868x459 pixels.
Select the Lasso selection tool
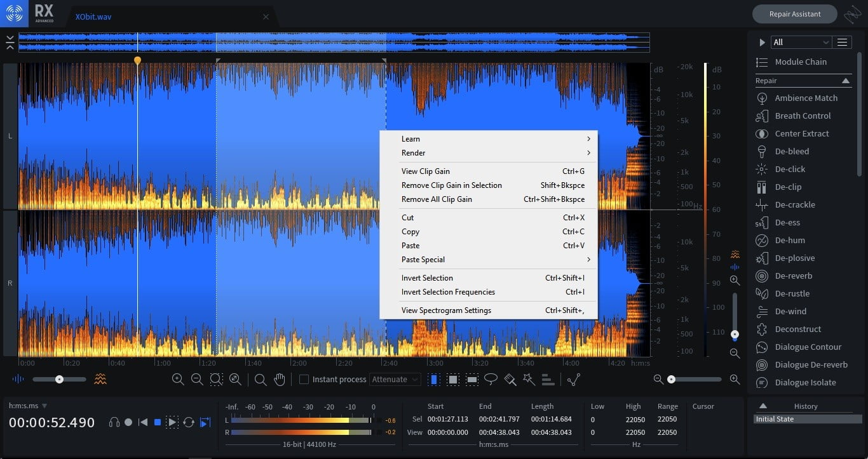491,379
